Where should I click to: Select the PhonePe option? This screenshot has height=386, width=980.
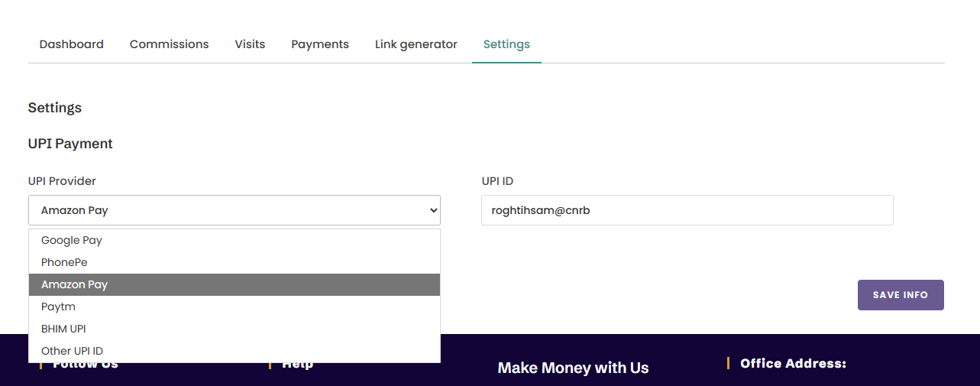pyautogui.click(x=64, y=262)
